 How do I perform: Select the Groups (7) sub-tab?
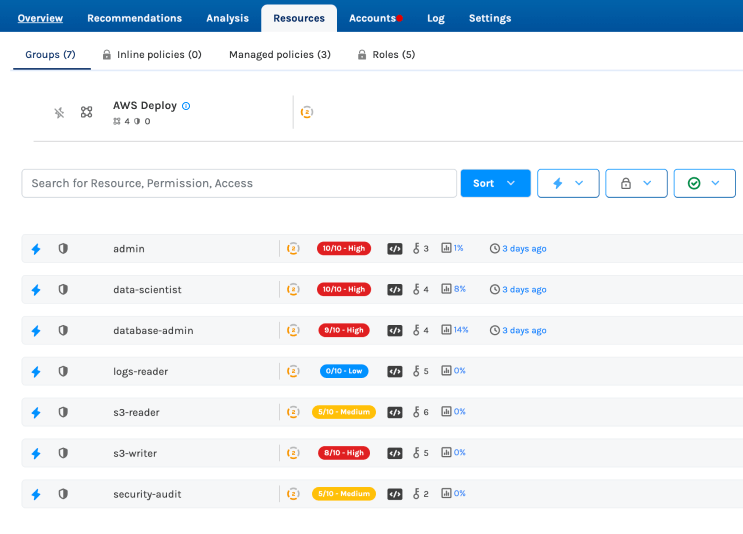pos(50,54)
